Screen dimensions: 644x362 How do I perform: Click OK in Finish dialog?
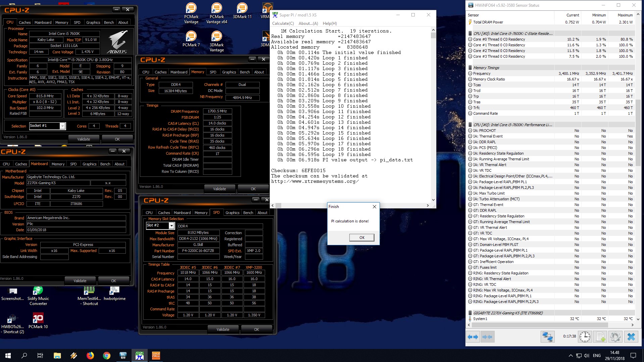click(x=362, y=238)
